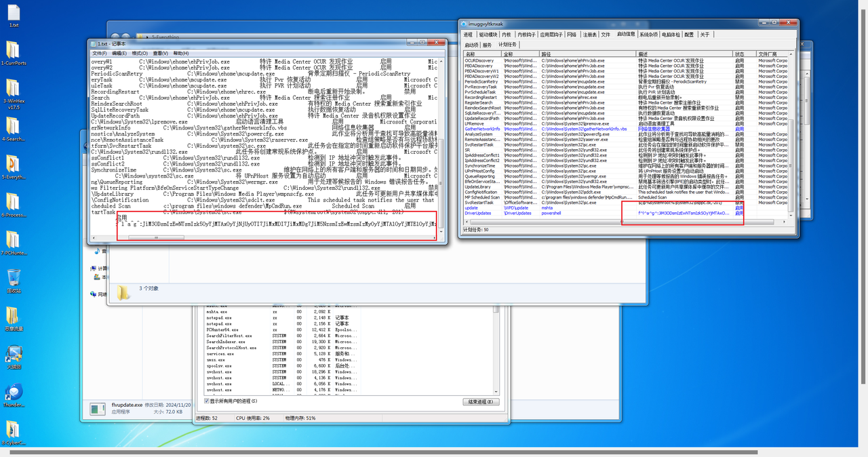Switch to the 文件 tab in PCHunter

[606, 35]
